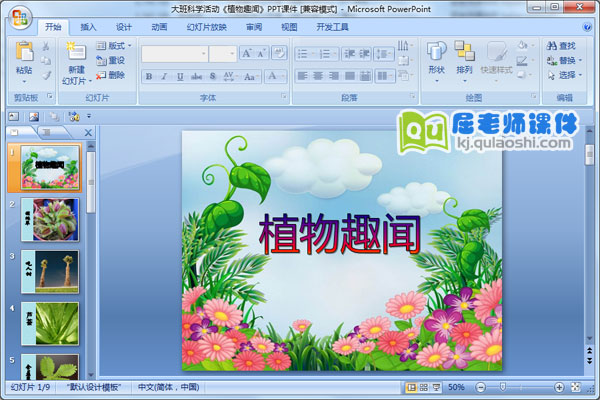Toggle Underline formatting

180,76
